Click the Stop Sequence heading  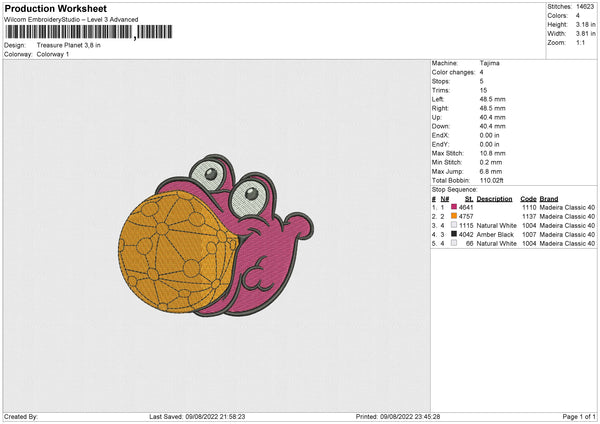point(455,189)
